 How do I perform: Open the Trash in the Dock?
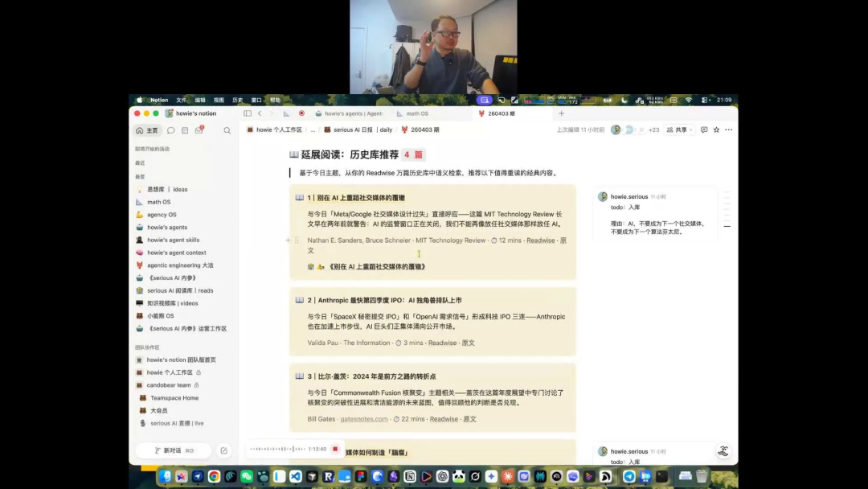[x=702, y=476]
